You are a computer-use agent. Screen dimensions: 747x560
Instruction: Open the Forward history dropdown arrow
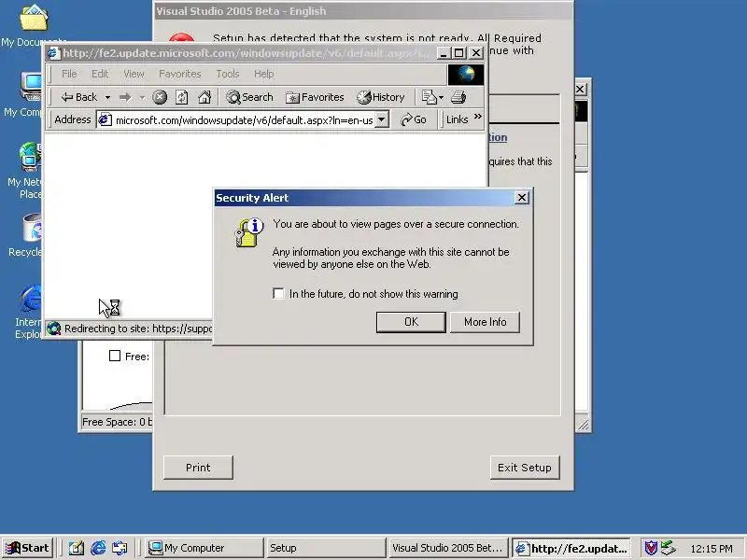(142, 98)
